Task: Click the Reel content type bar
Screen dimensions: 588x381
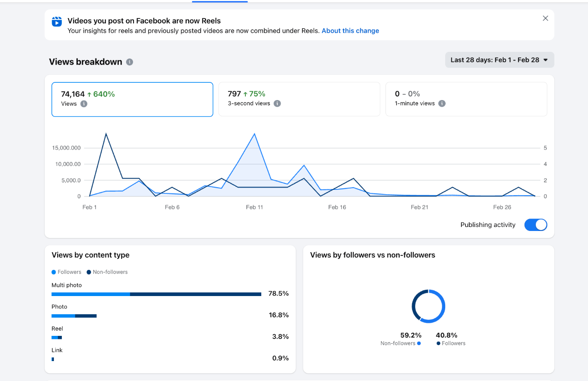Action: click(57, 338)
